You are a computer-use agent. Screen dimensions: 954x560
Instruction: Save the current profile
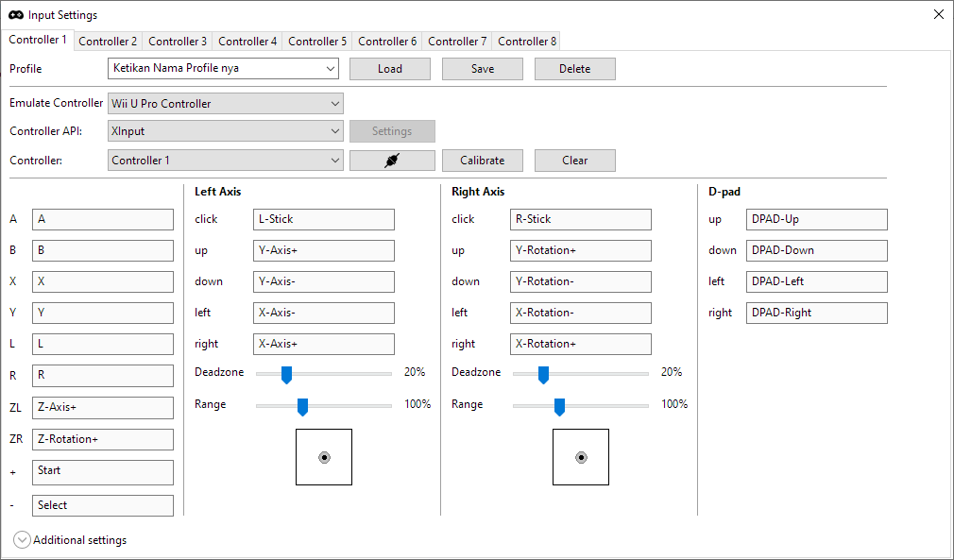pyautogui.click(x=482, y=68)
